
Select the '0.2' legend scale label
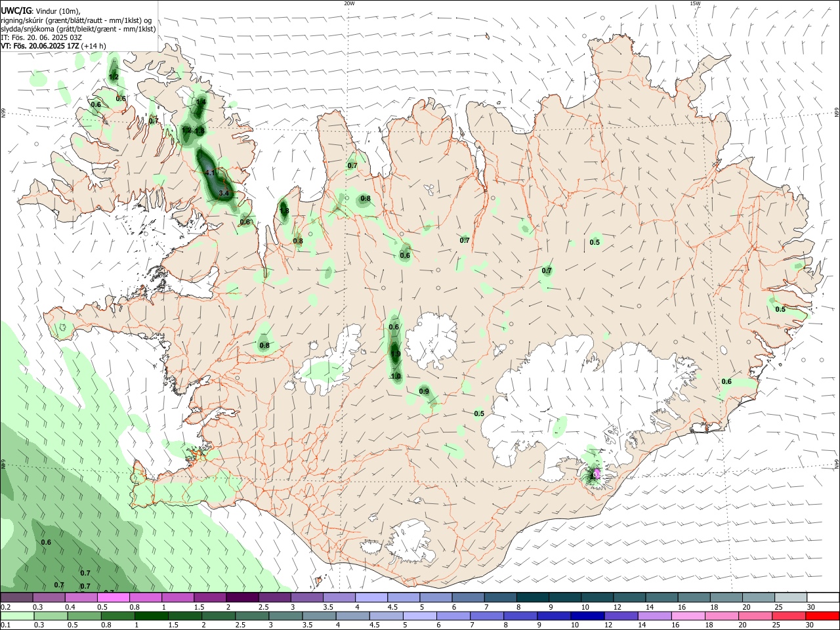pyautogui.click(x=5, y=607)
